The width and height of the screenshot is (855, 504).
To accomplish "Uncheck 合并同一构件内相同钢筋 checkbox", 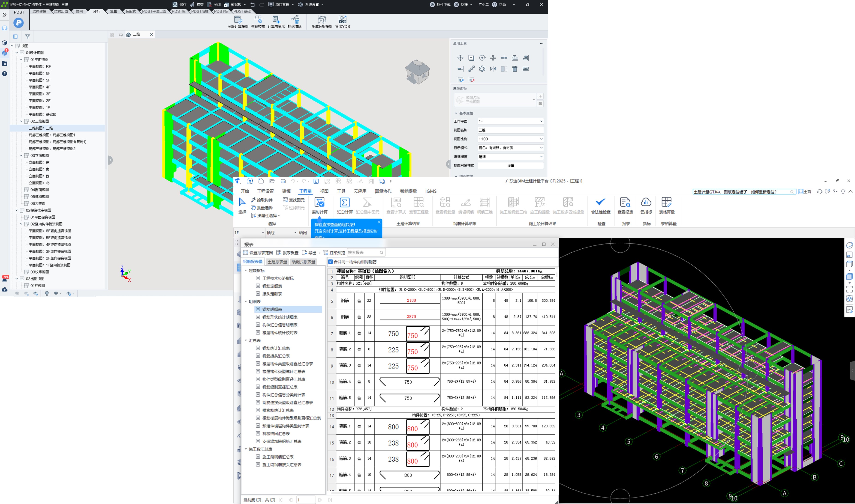I will tap(330, 262).
